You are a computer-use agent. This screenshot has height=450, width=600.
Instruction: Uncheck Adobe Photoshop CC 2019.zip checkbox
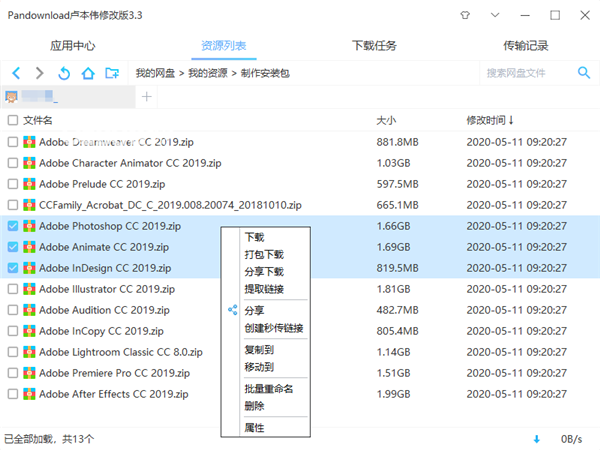click(12, 226)
